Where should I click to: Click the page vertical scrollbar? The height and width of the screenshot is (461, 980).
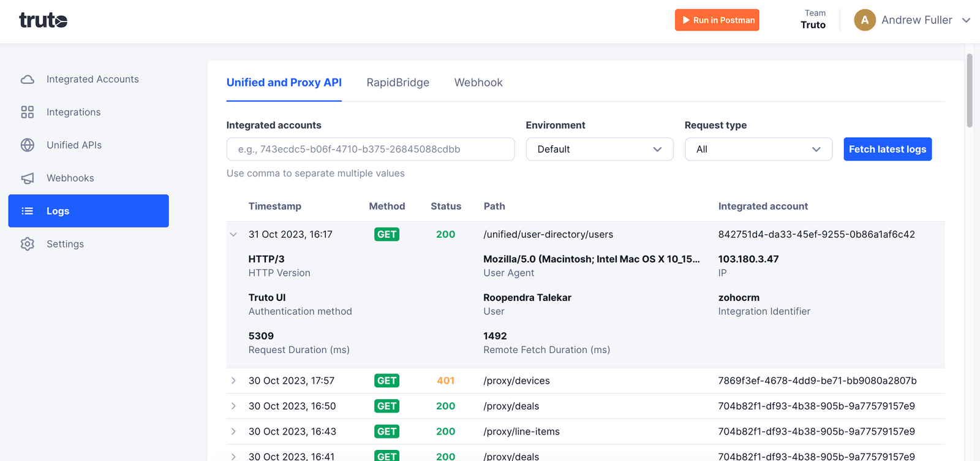[x=970, y=91]
